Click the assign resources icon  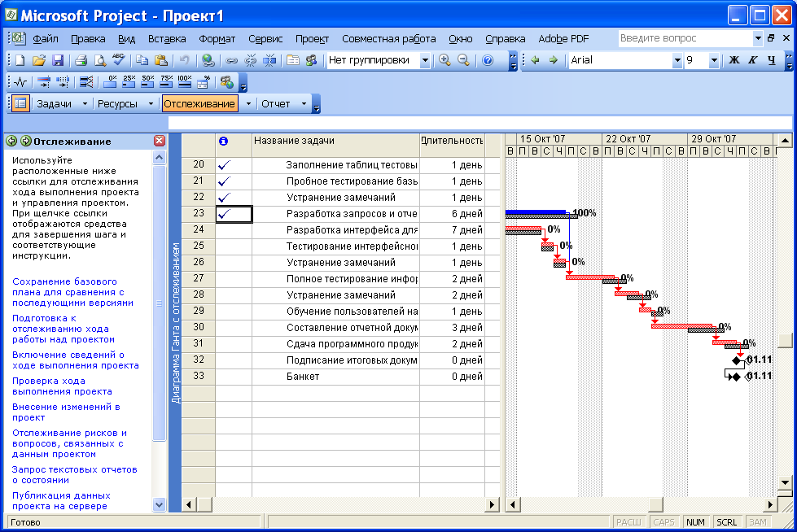point(311,60)
